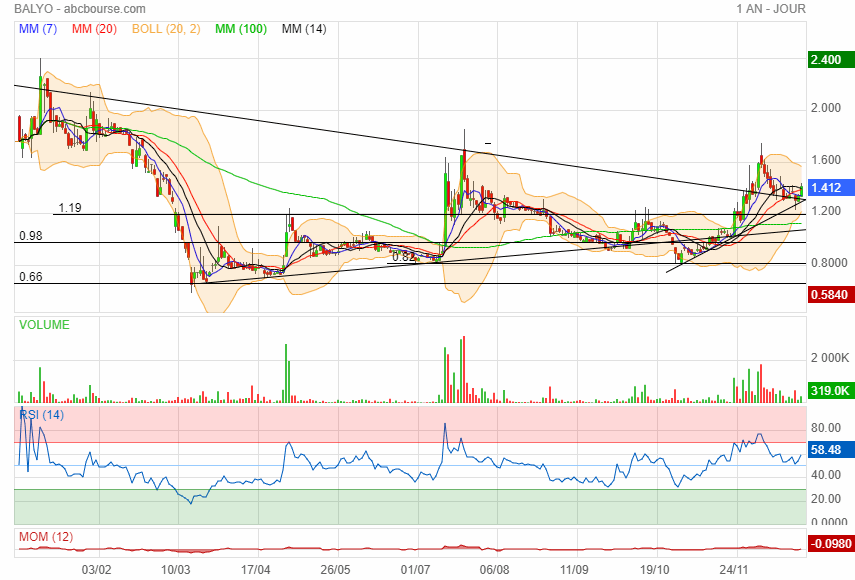Click the 0.82 trendline label
Image resolution: width=855 pixels, height=580 pixels.
click(404, 257)
